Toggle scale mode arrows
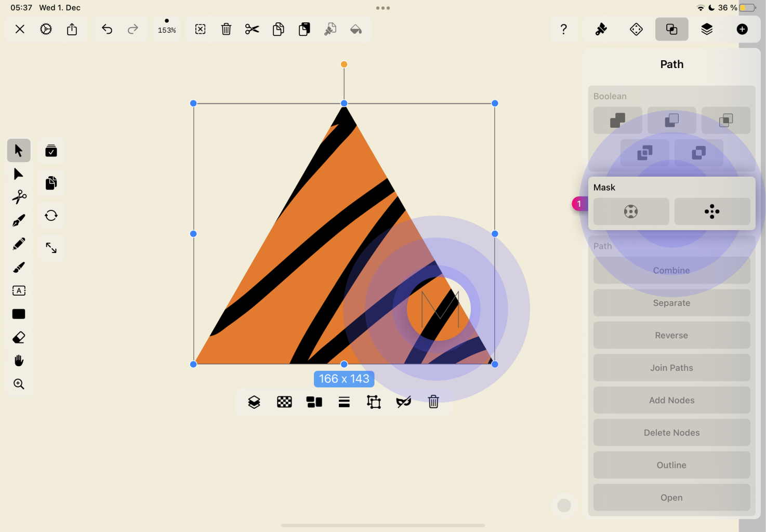The width and height of the screenshot is (766, 532). (51, 248)
